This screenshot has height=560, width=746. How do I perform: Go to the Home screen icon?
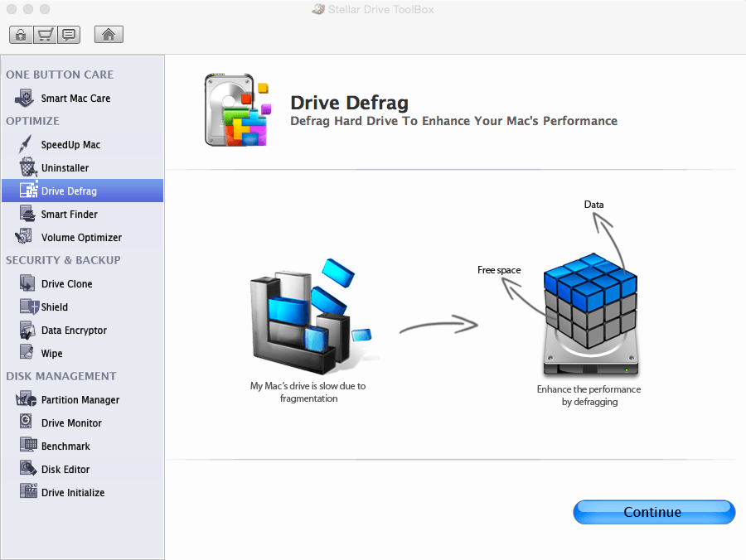(x=109, y=35)
